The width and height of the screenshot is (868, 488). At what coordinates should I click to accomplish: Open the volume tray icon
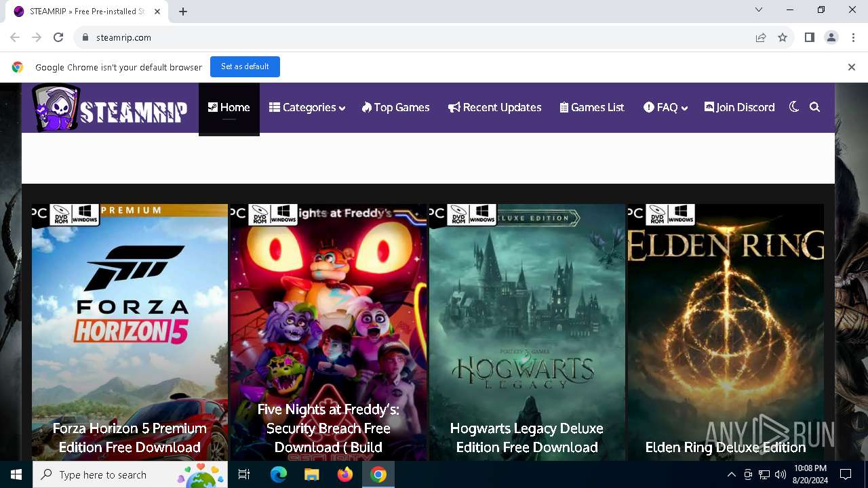point(781,474)
